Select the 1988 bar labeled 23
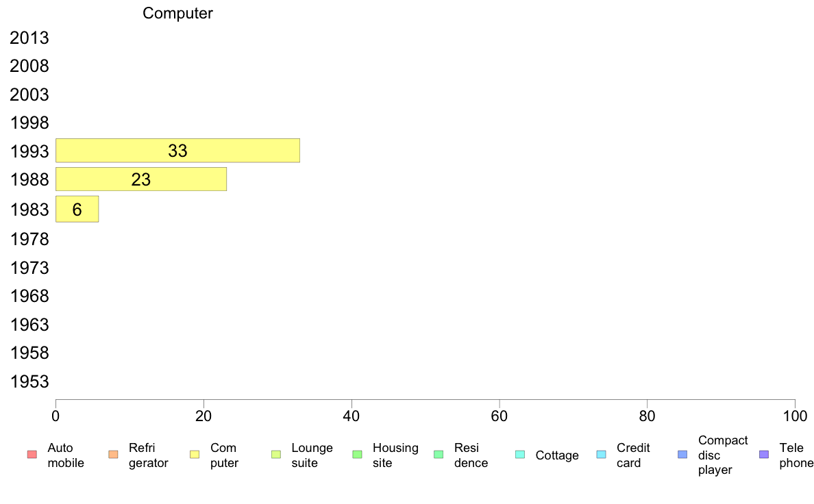This screenshot has width=814, height=504. point(141,179)
